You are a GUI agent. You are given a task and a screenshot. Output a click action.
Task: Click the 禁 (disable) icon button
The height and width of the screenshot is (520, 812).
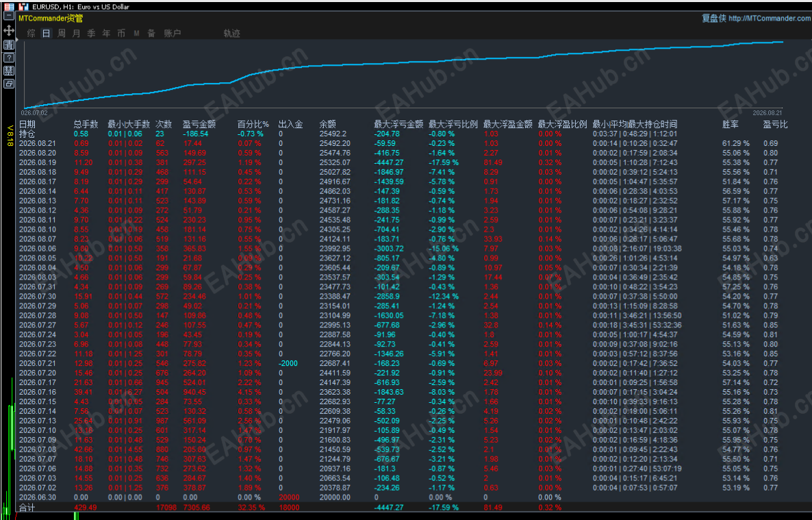click(9, 71)
